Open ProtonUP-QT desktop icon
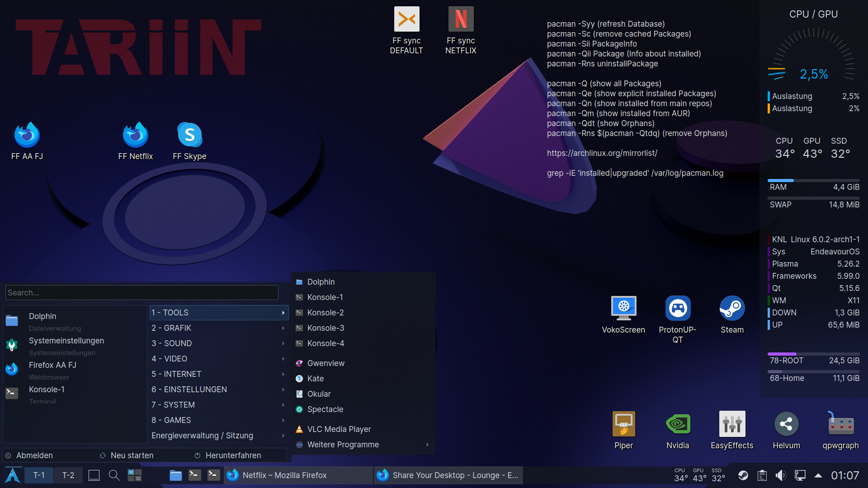The width and height of the screenshot is (868, 488). tap(678, 319)
